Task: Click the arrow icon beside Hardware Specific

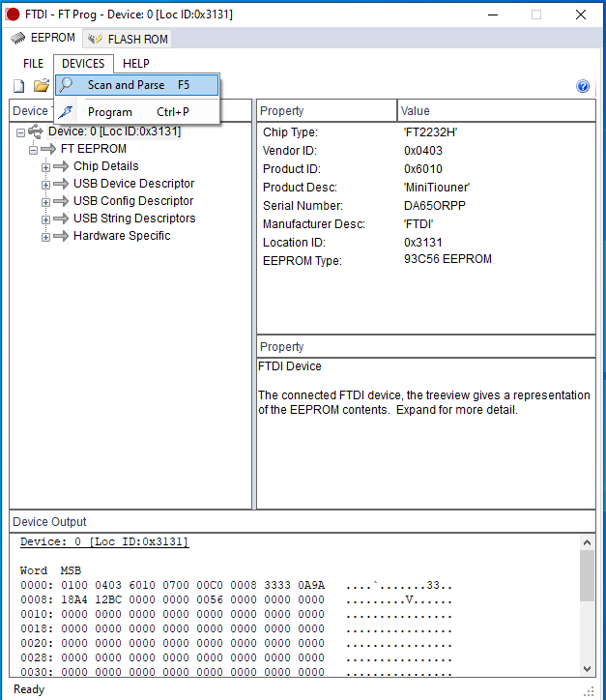Action: [x=61, y=236]
